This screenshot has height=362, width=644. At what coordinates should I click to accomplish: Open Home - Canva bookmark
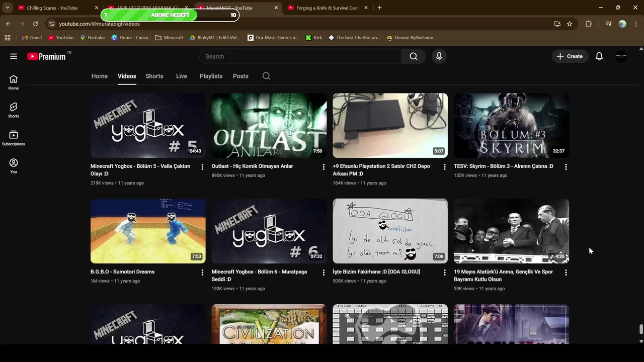pos(130,38)
